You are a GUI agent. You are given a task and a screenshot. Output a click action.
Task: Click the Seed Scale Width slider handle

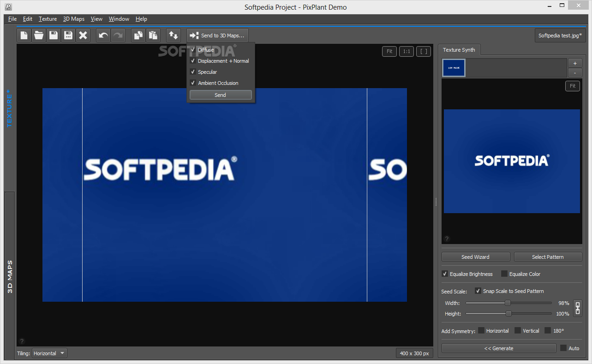click(x=508, y=303)
